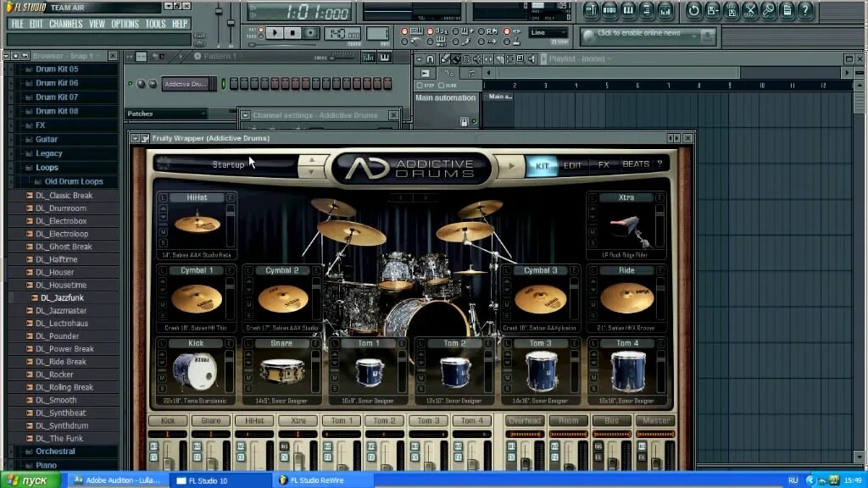Toggle typing keyboard to piano indicator
This screenshot has width=868, height=488.
pos(404,31)
